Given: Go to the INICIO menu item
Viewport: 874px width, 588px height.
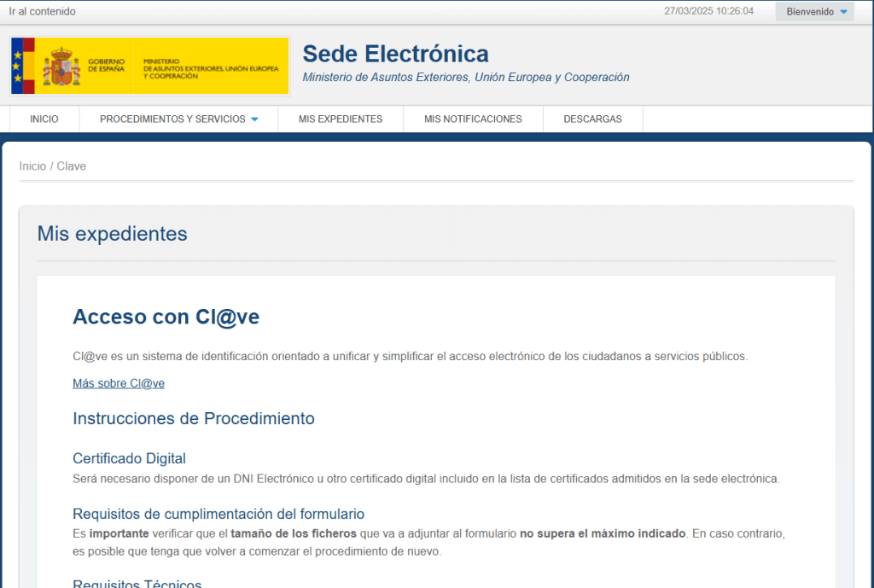Looking at the screenshot, I should click(x=44, y=119).
